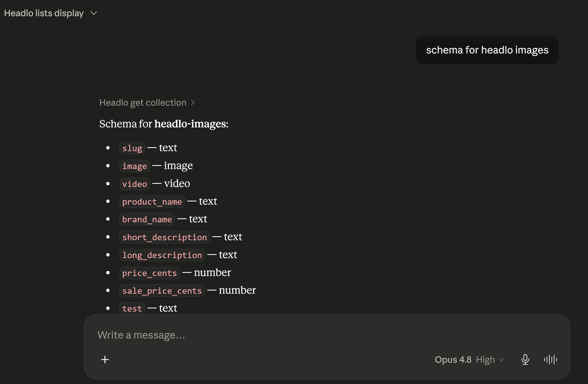Click the Write a message input field
The image size is (588, 384).
[x=327, y=335]
